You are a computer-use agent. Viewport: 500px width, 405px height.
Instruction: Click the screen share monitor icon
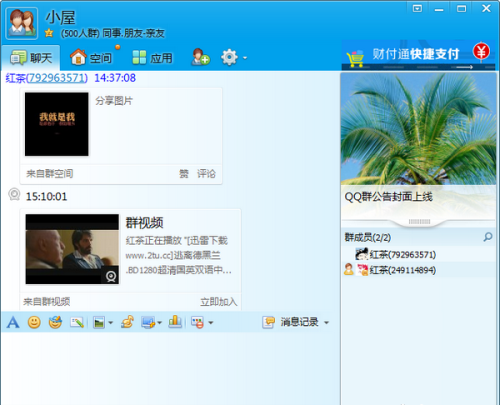point(148,322)
